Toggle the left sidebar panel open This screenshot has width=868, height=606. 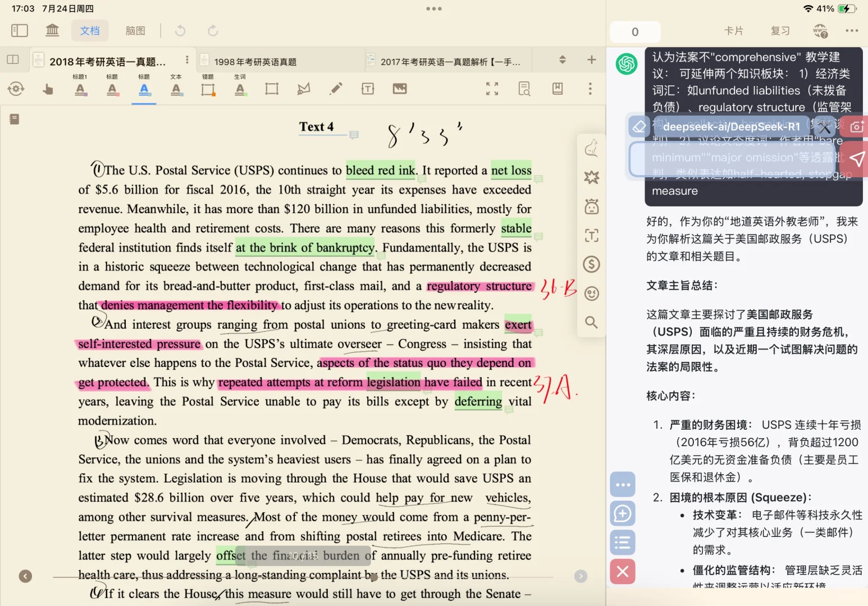[x=19, y=30]
